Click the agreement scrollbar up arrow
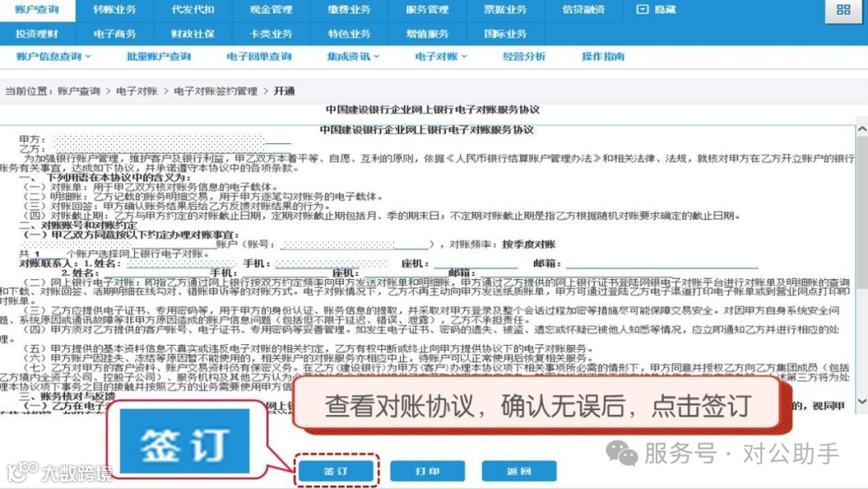The width and height of the screenshot is (868, 489). point(862,129)
